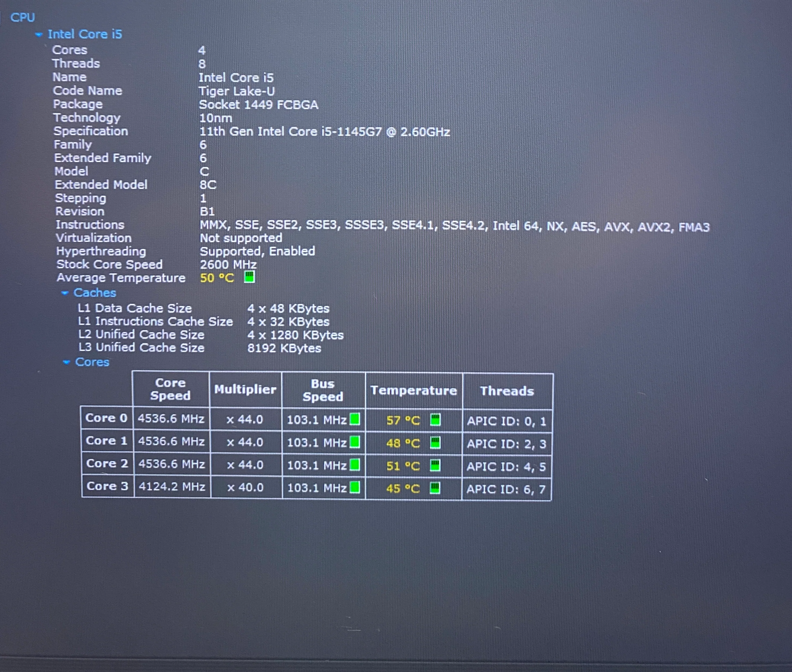Click Core 1 temperature '48 °C'
The width and height of the screenshot is (792, 672).
[x=403, y=443]
